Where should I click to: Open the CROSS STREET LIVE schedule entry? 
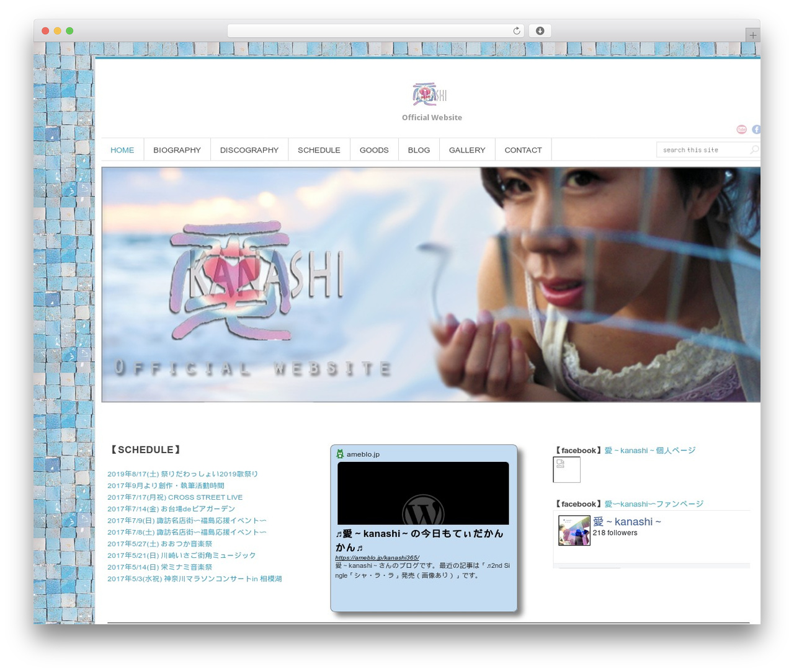175,497
